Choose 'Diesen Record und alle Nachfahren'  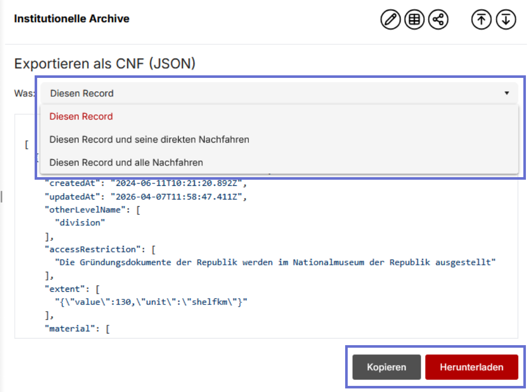click(x=279, y=162)
